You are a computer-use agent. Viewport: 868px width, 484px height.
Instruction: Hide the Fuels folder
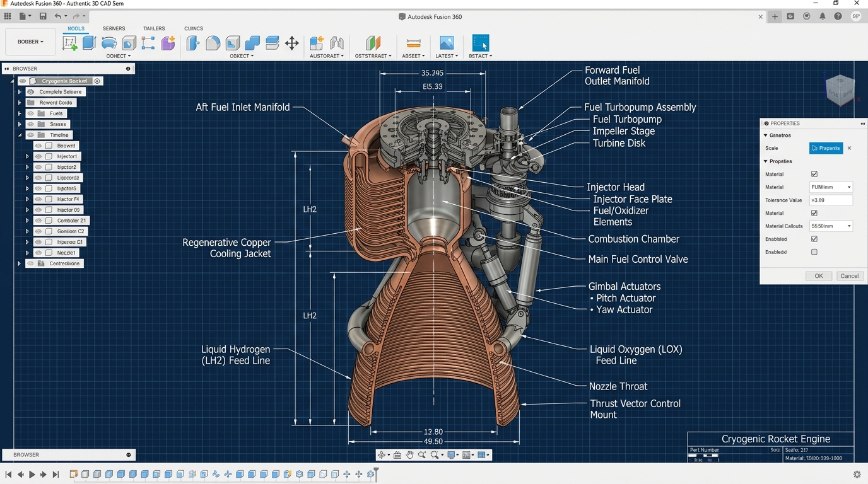30,113
